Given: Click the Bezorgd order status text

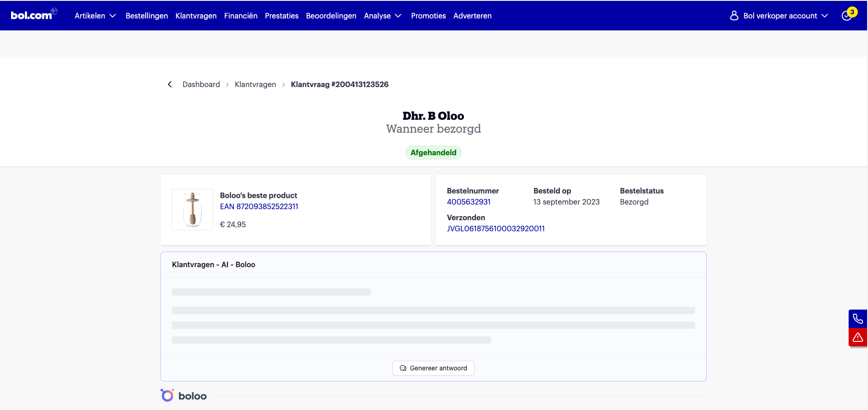Looking at the screenshot, I should tap(634, 202).
